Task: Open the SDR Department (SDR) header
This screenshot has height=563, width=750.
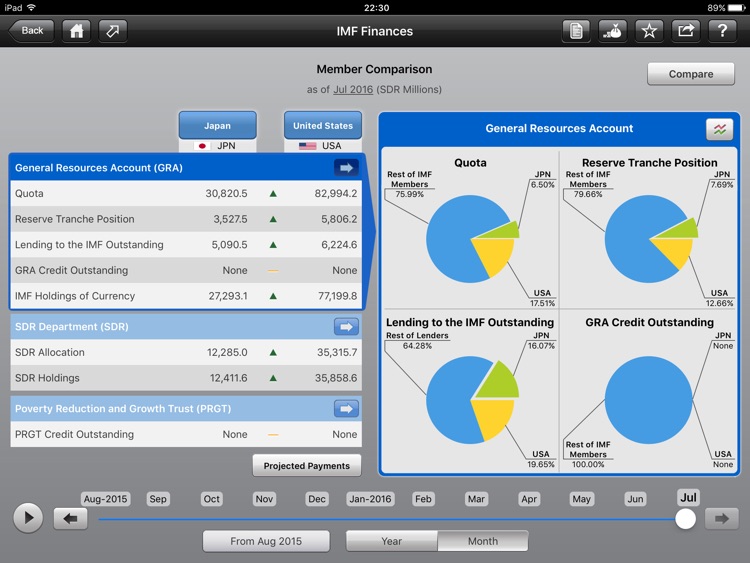Action: (x=186, y=327)
